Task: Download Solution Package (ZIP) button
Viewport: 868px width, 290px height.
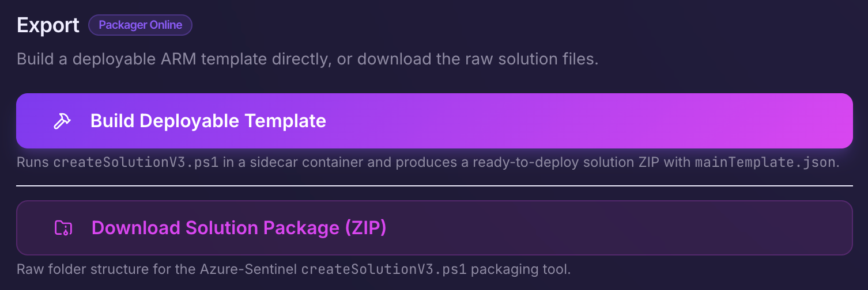Action: coord(434,228)
